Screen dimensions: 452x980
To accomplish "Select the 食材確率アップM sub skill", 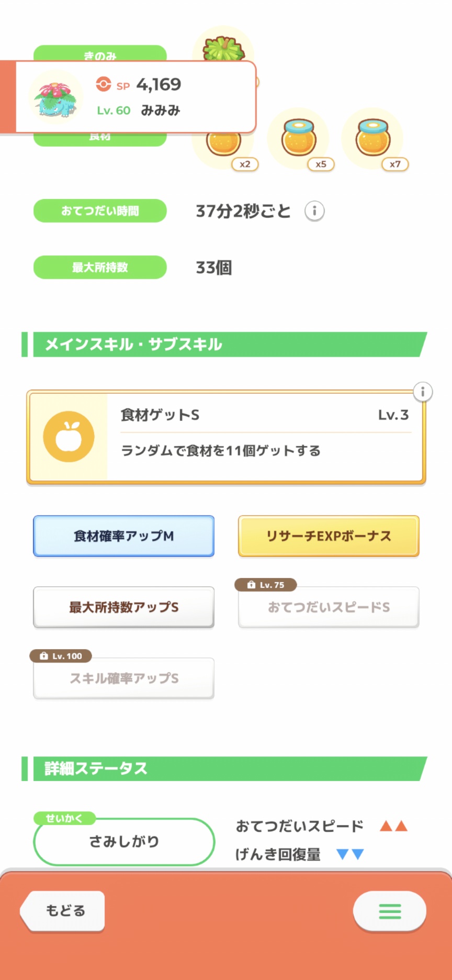I will (124, 536).
